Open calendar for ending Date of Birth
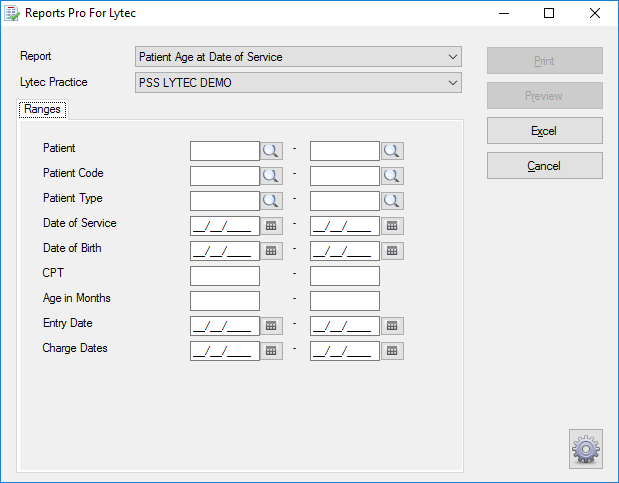Viewport: 619px width, 483px height. tap(392, 251)
